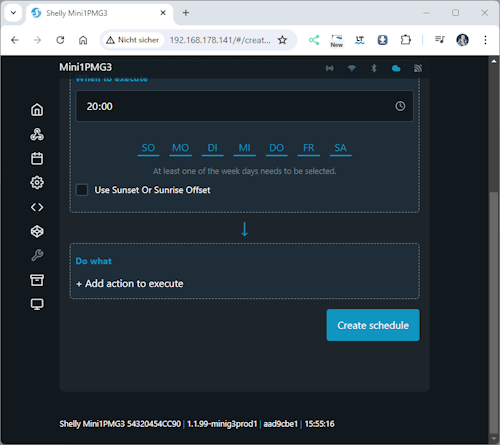Toggle the SA weekday
The height and width of the screenshot is (445, 500).
coord(340,148)
